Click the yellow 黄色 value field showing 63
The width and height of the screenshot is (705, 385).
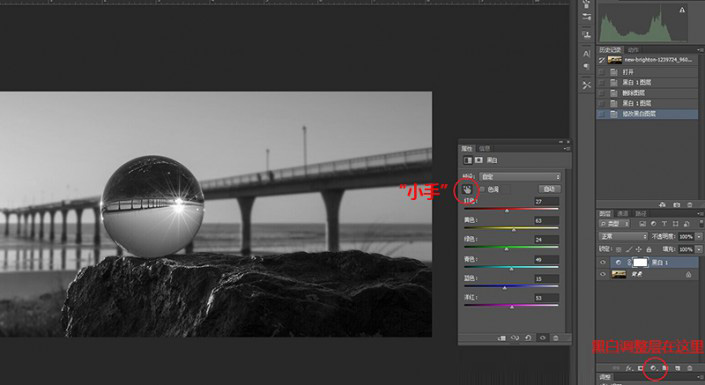point(546,220)
